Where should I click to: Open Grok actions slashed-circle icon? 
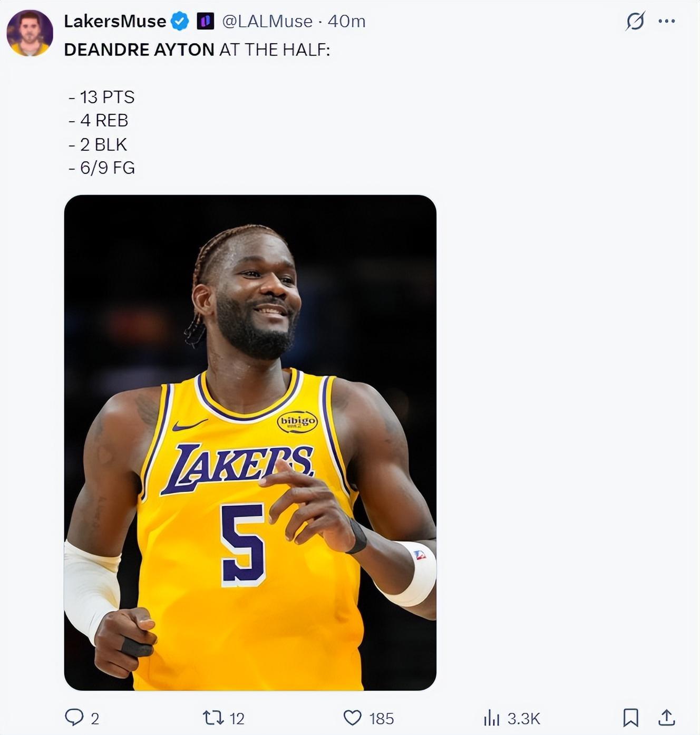(x=635, y=21)
